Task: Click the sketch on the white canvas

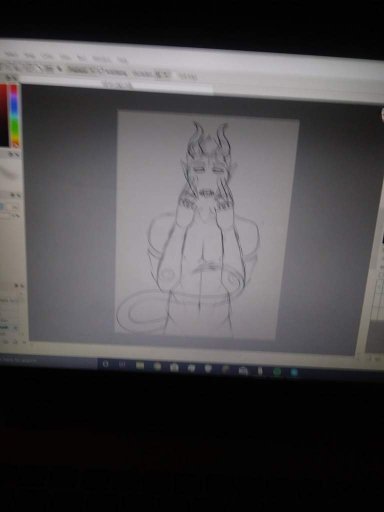Action: [x=203, y=227]
